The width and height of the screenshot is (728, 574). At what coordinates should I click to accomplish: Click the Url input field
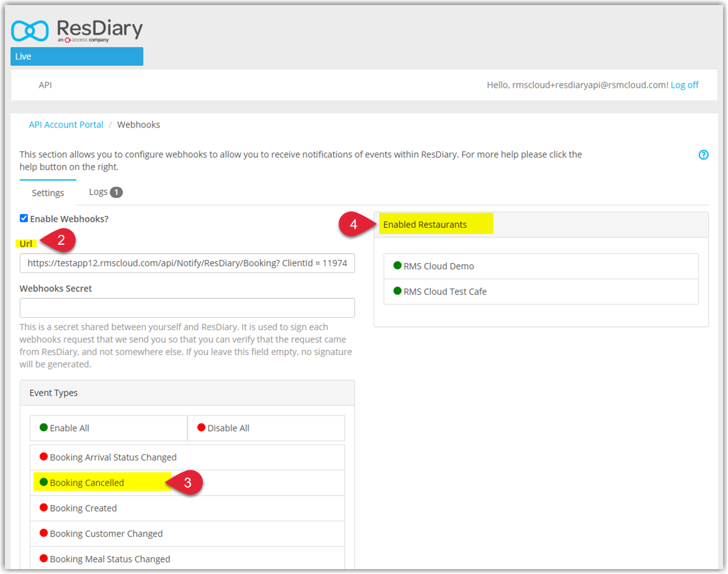(x=187, y=263)
